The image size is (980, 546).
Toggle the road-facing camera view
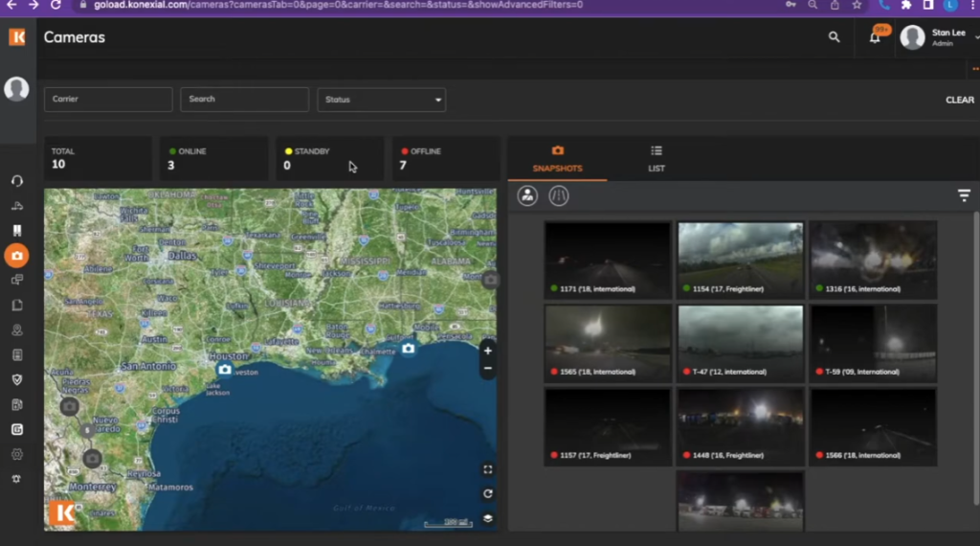pos(559,195)
